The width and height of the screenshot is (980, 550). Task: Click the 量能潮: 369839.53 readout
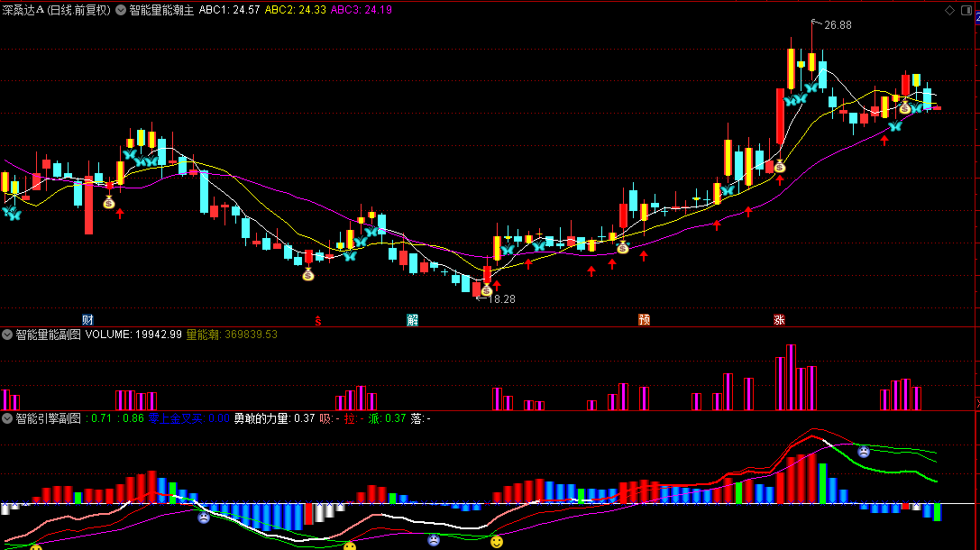(x=232, y=335)
